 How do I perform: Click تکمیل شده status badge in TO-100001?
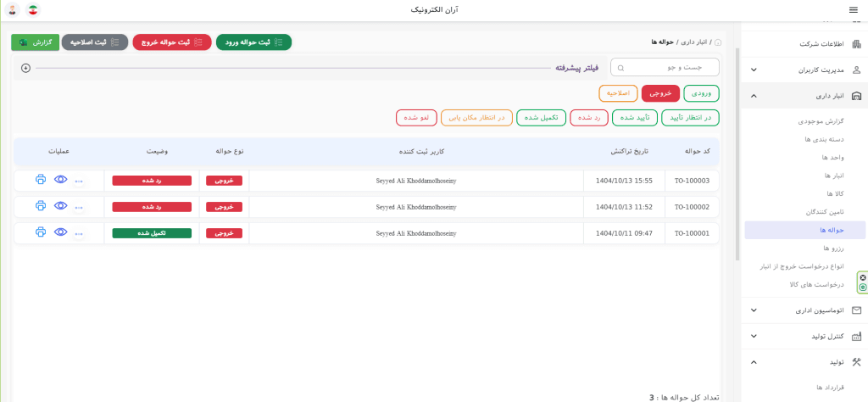(x=152, y=233)
